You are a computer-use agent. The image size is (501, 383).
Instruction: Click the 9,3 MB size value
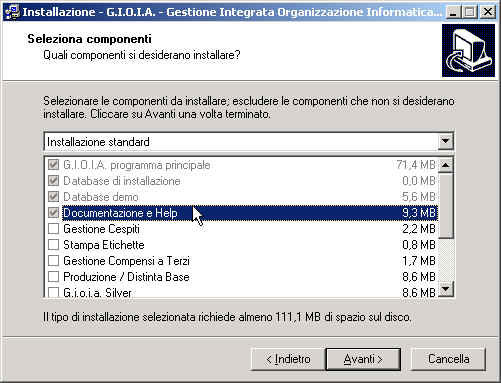coord(419,213)
